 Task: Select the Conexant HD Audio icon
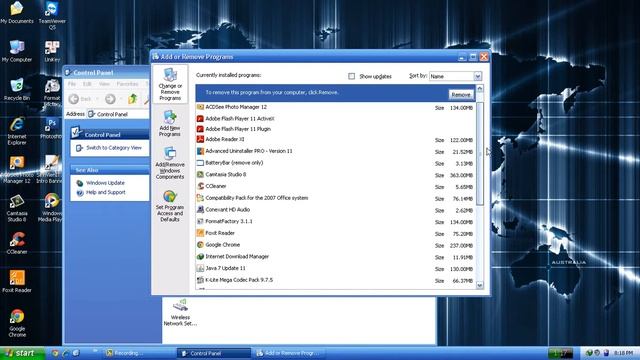[x=200, y=209]
